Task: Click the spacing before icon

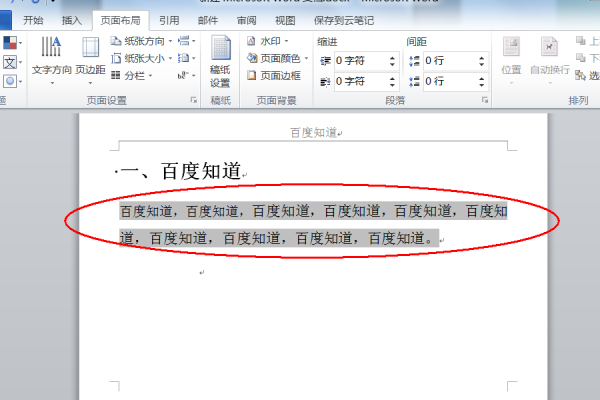Action: point(414,61)
